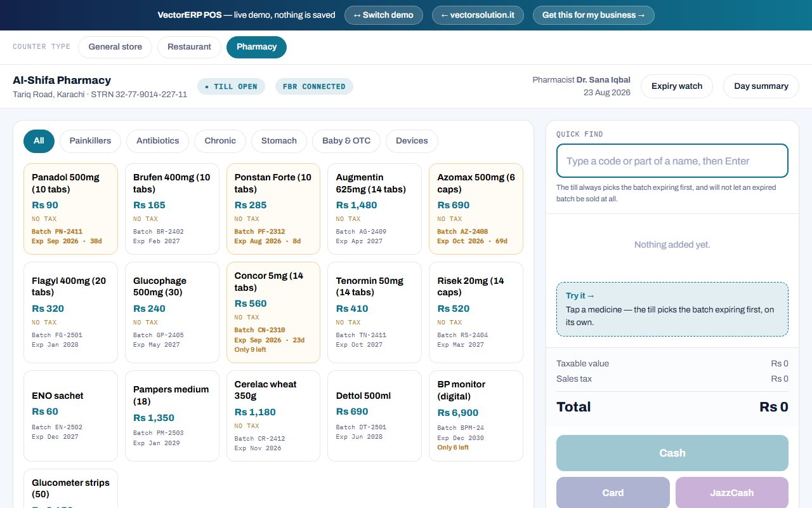
Task: Add Concor 5mg to the bill
Action: pos(273,312)
